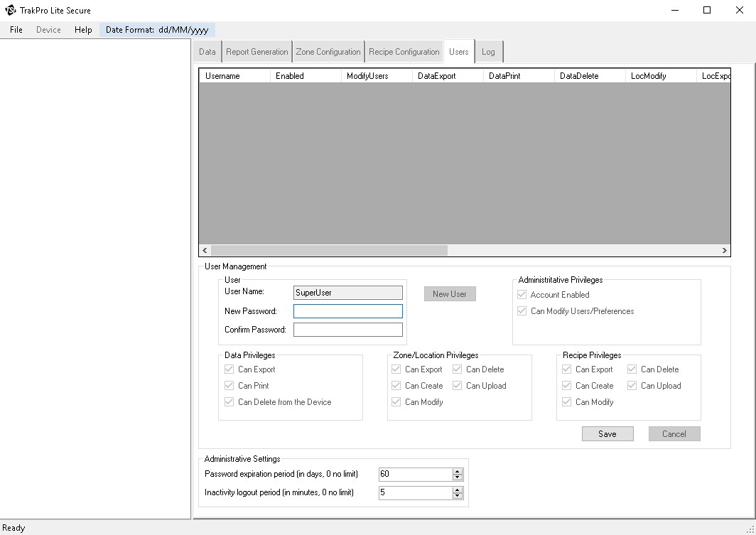Image resolution: width=756 pixels, height=535 pixels.
Task: Minimize the TrakPro window
Action: [x=675, y=10]
